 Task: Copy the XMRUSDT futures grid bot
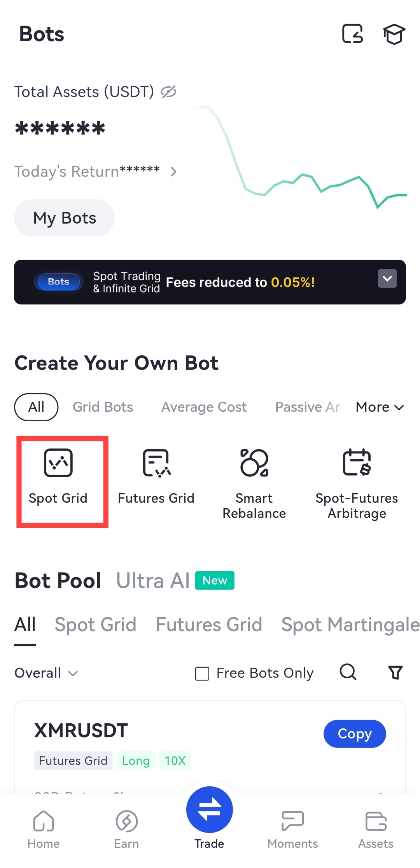pos(354,734)
